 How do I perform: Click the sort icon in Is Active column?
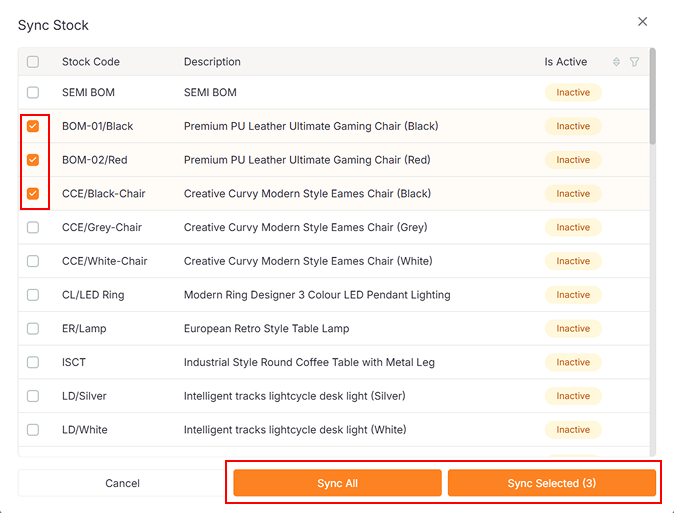tap(617, 62)
